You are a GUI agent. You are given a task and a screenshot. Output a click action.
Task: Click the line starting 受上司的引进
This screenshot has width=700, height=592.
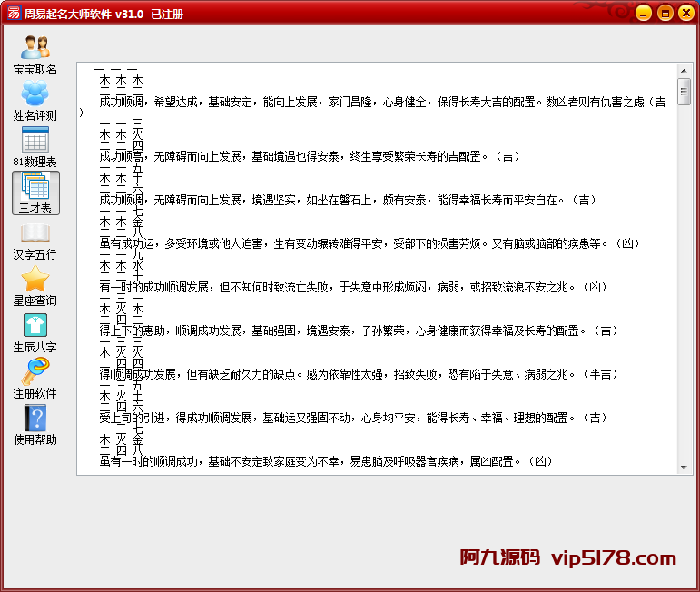353,418
